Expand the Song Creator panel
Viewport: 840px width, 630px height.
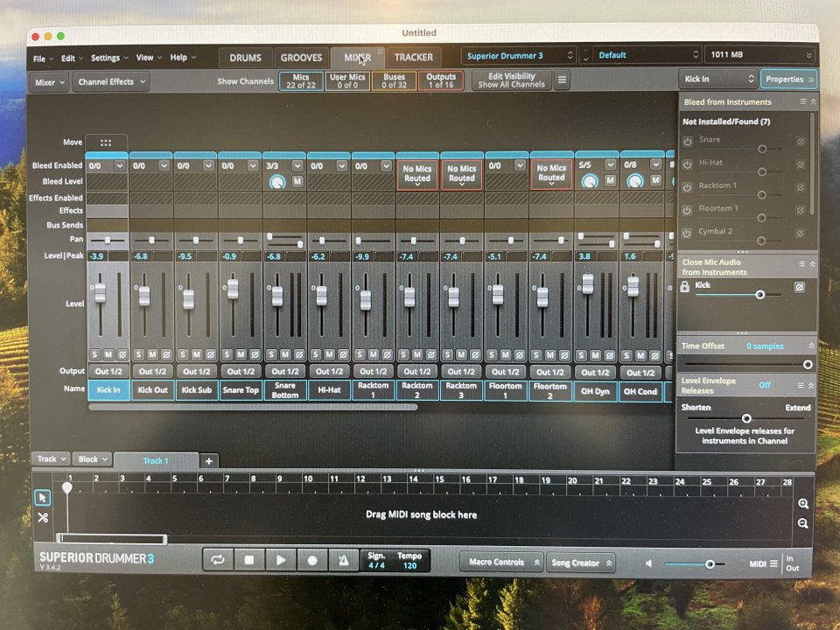tap(581, 563)
